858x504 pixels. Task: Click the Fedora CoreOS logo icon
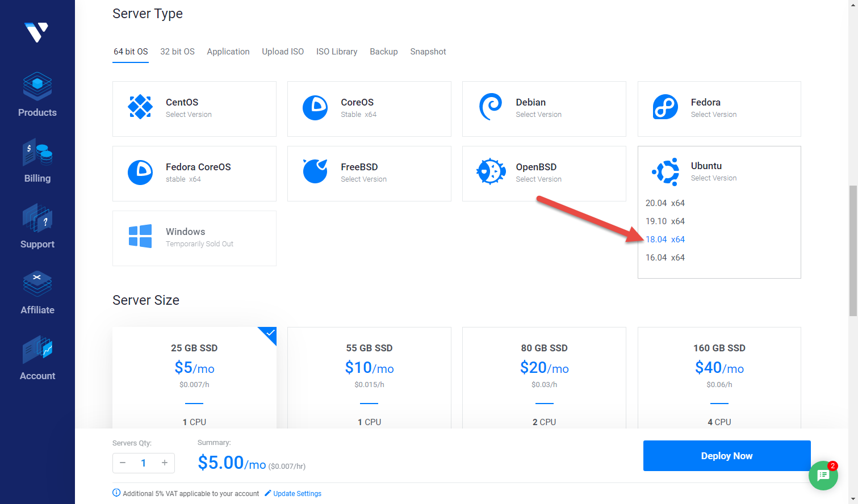point(140,173)
